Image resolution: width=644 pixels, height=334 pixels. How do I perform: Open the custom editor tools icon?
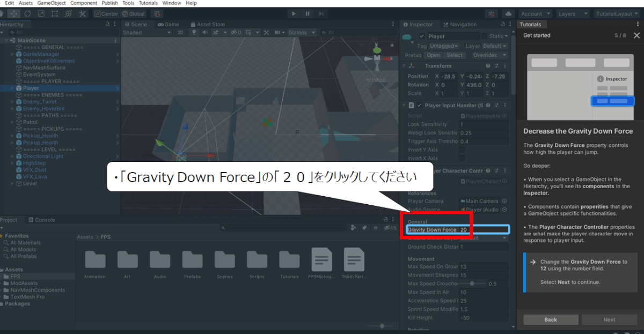coord(82,13)
